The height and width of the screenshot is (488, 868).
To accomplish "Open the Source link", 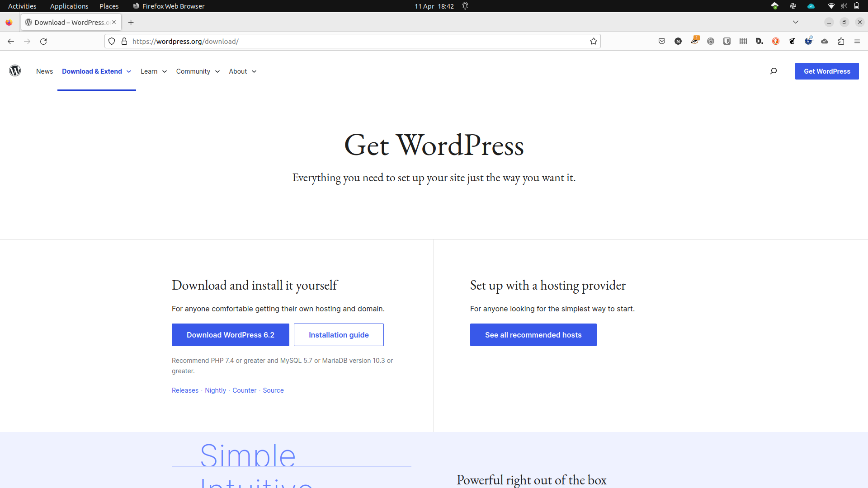I will [x=273, y=390].
